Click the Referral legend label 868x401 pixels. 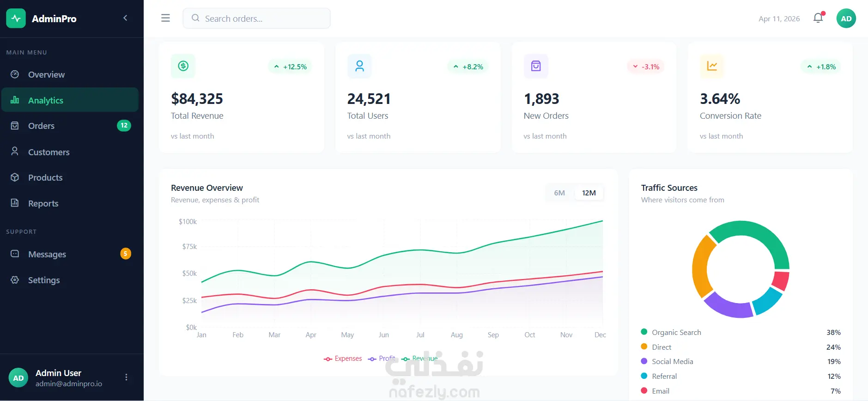click(664, 376)
